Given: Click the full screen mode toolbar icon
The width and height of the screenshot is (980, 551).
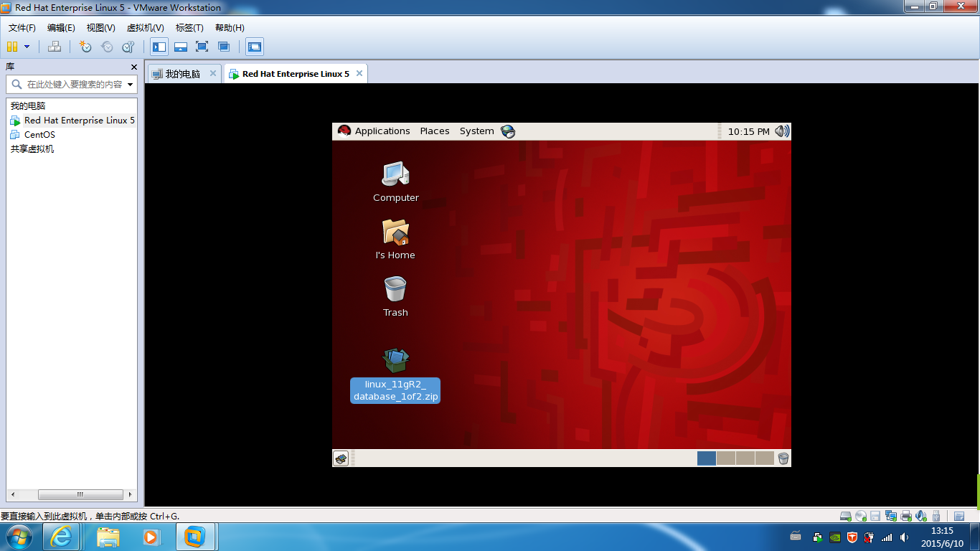Looking at the screenshot, I should [202, 47].
